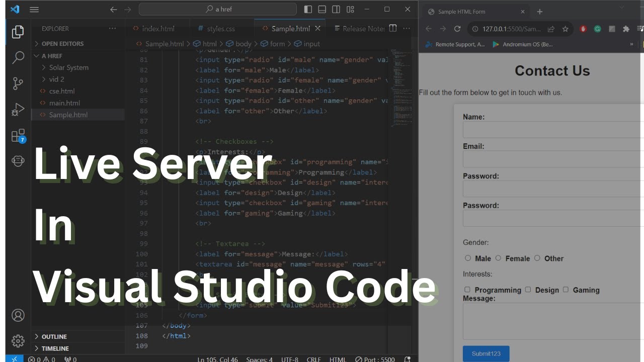Toggle the bottom panel layout icon
This screenshot has height=362, width=644.
322,9
